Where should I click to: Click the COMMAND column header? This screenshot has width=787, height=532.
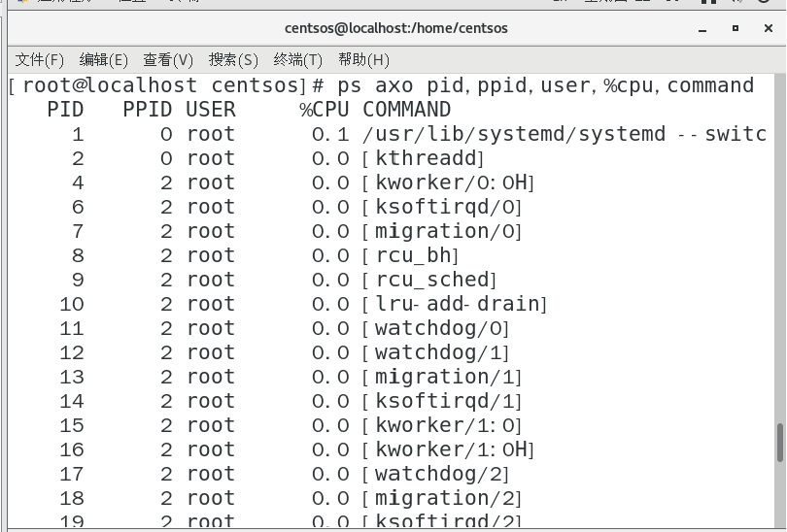(x=407, y=110)
